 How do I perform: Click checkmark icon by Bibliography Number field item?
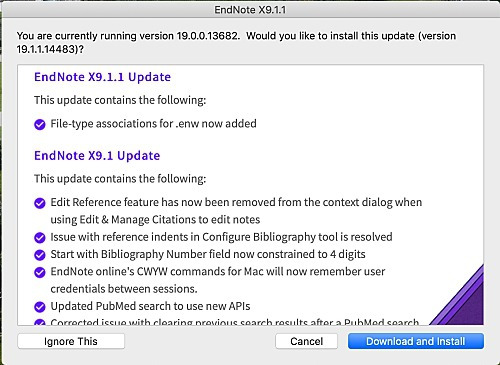(40, 255)
